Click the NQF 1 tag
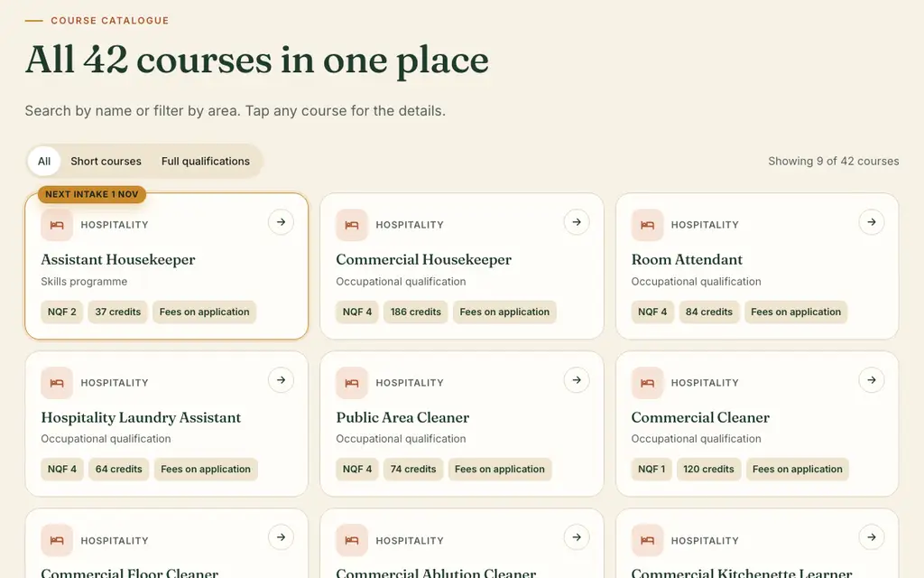 (x=651, y=470)
